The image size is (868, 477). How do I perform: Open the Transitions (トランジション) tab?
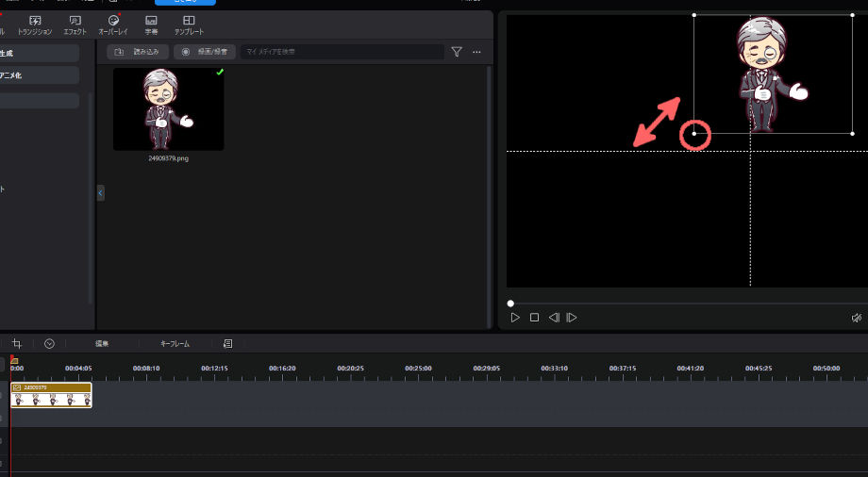(35, 24)
